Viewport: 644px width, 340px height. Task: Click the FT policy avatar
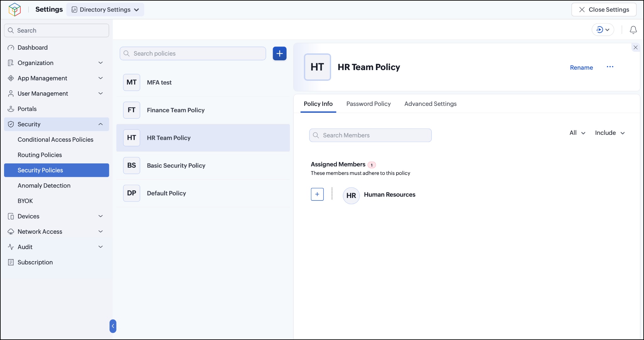pyautogui.click(x=131, y=110)
